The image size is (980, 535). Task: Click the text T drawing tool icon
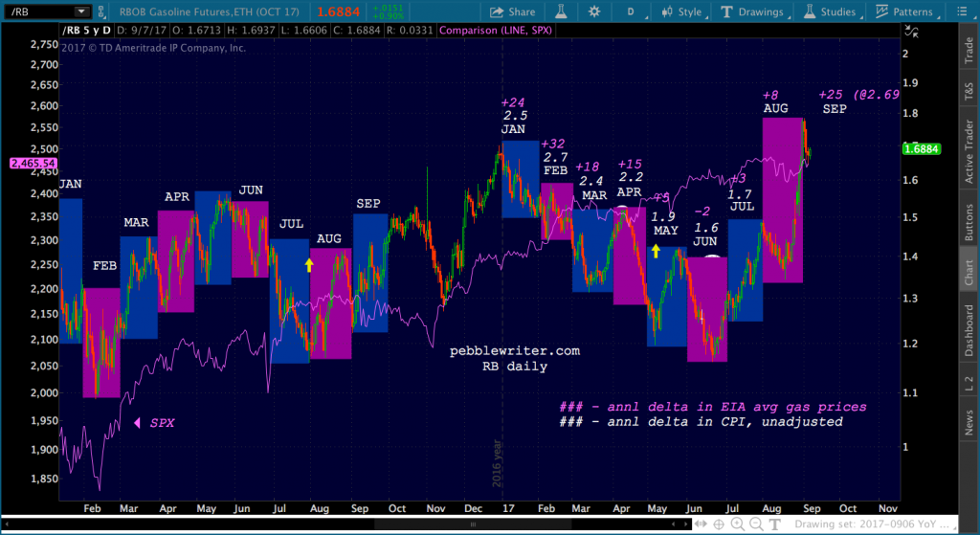774,524
